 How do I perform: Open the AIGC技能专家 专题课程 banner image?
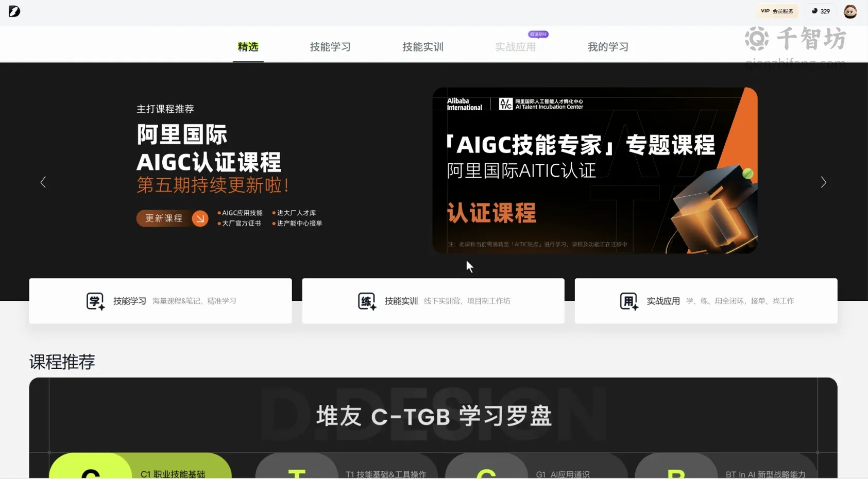595,170
